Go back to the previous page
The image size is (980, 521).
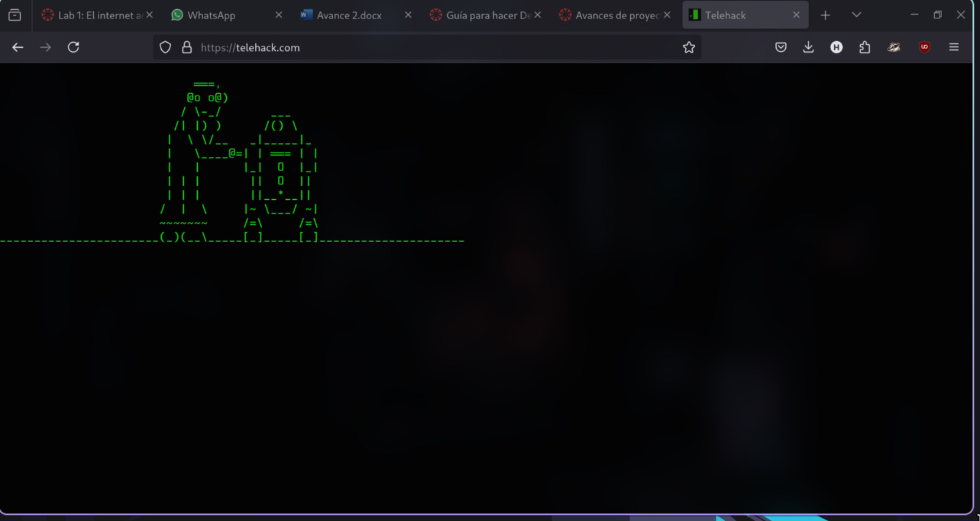point(18,47)
